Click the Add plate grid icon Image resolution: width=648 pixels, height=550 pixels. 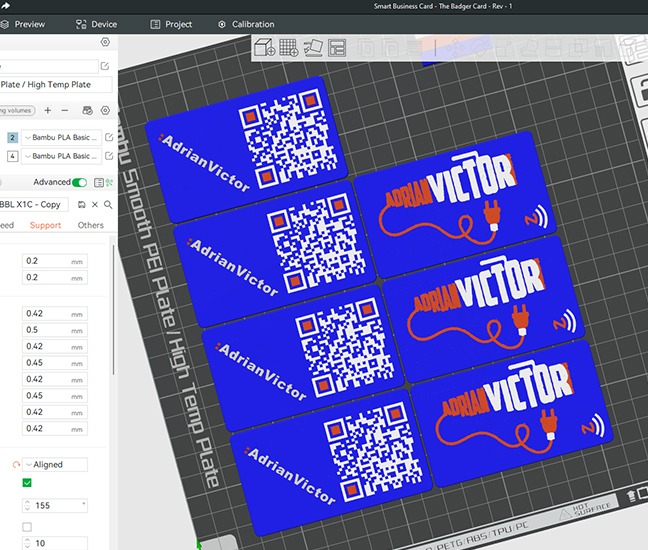288,48
